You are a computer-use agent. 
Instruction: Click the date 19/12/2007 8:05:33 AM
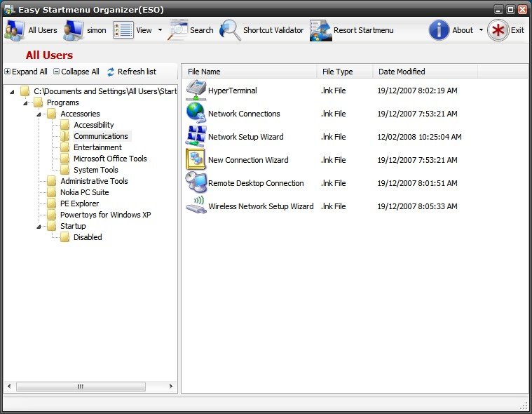(417, 206)
